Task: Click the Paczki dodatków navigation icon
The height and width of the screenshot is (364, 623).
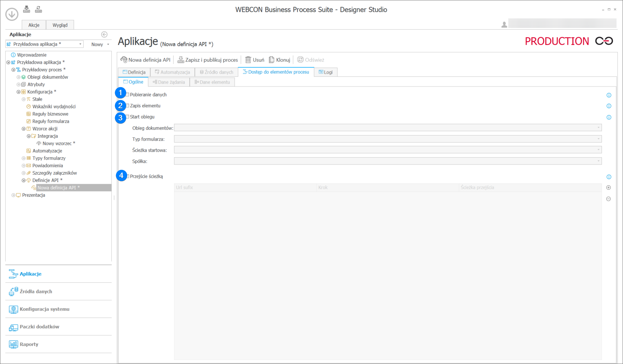Action: tap(13, 327)
